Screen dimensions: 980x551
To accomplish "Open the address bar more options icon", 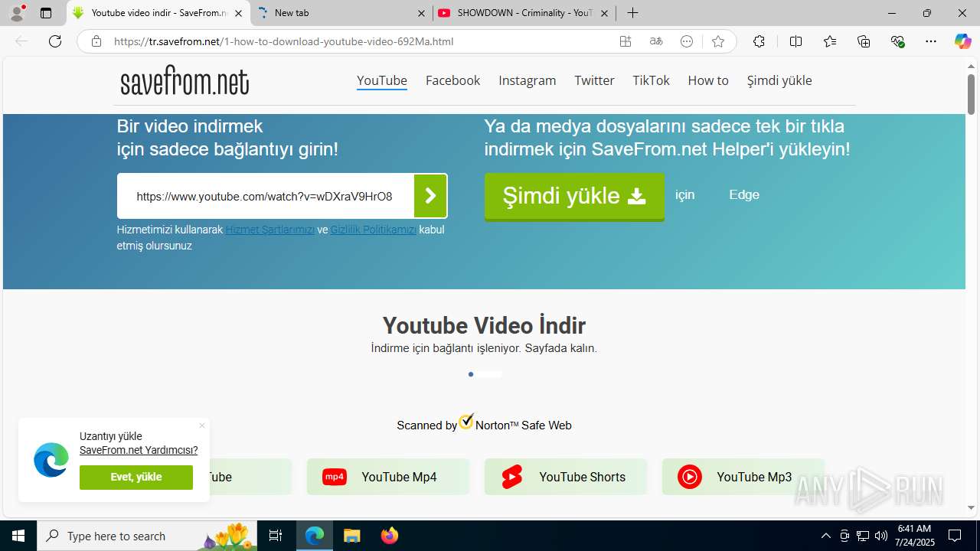I will tap(687, 41).
